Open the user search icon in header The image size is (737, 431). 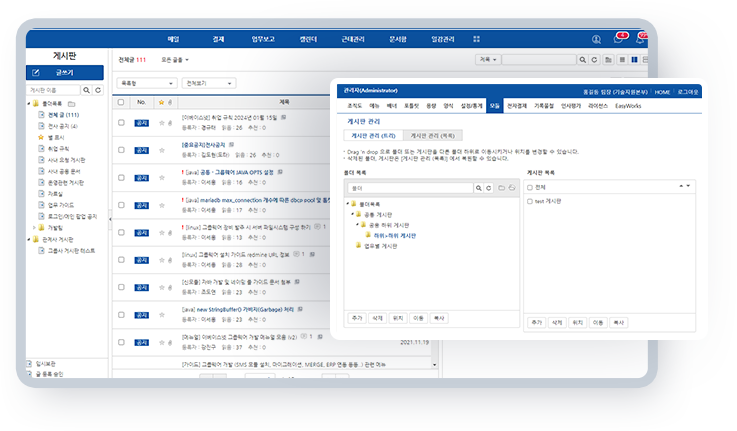click(x=596, y=39)
